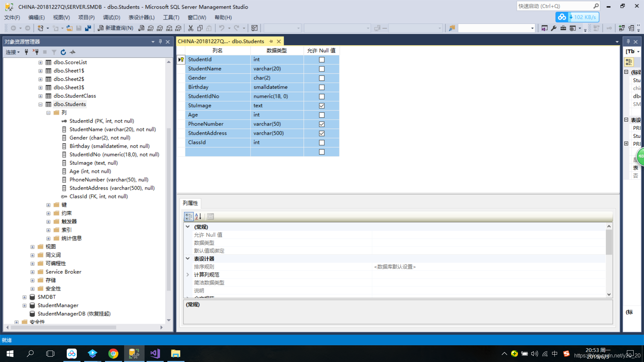This screenshot has width=644, height=362.
Task: Expand the 计算列规范 property
Action: 188,275
